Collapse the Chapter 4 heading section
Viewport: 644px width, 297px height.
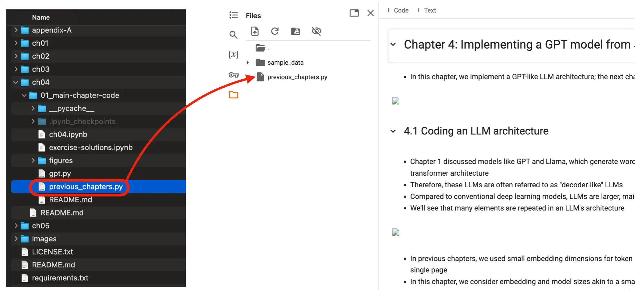click(393, 45)
